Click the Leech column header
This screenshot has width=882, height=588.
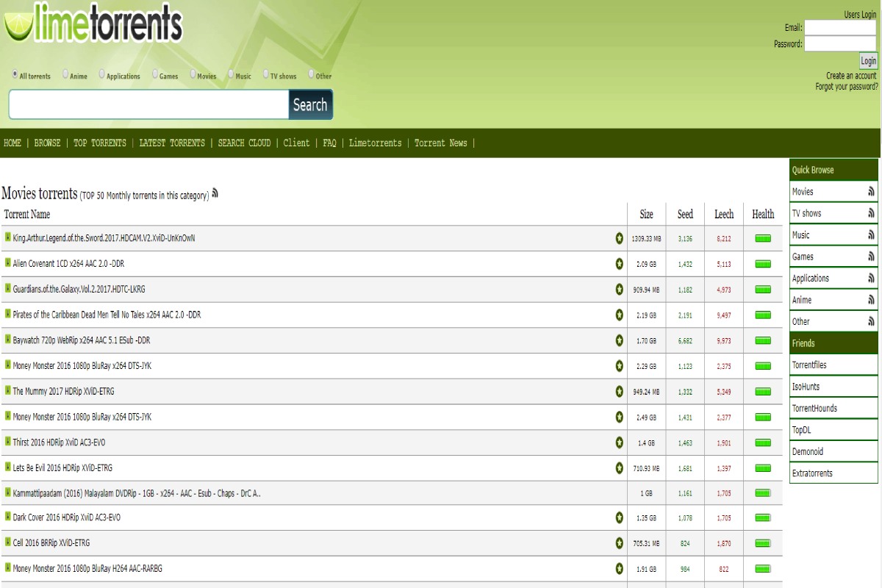point(724,215)
